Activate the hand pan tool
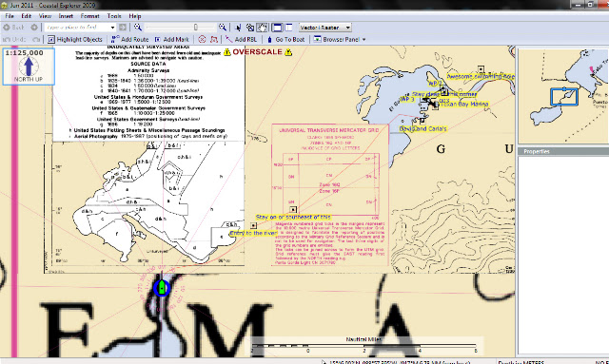This screenshot has width=609, height=364. point(263,28)
